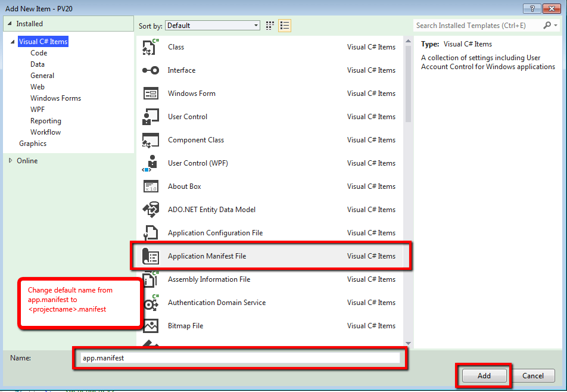Select the Application Manifest File icon
This screenshot has height=392, width=567.
151,256
